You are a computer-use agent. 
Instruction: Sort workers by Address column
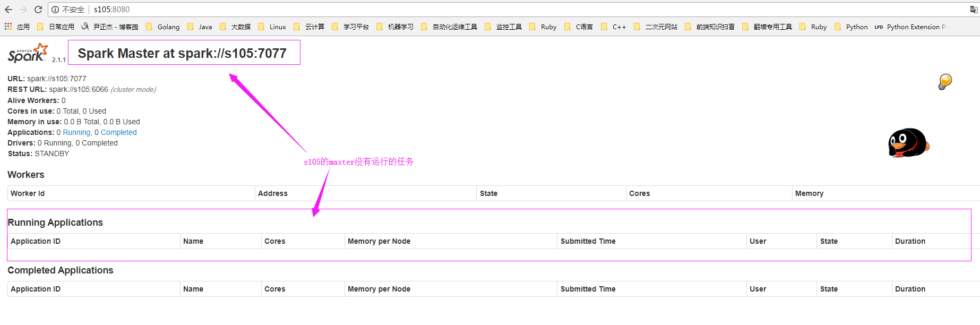pyautogui.click(x=273, y=193)
